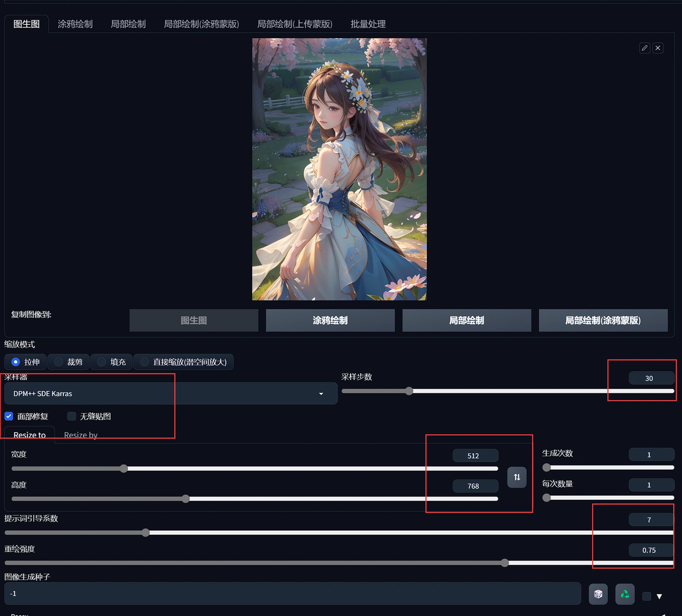Click the pencil edit icon on image
The height and width of the screenshot is (616, 682).
645,48
